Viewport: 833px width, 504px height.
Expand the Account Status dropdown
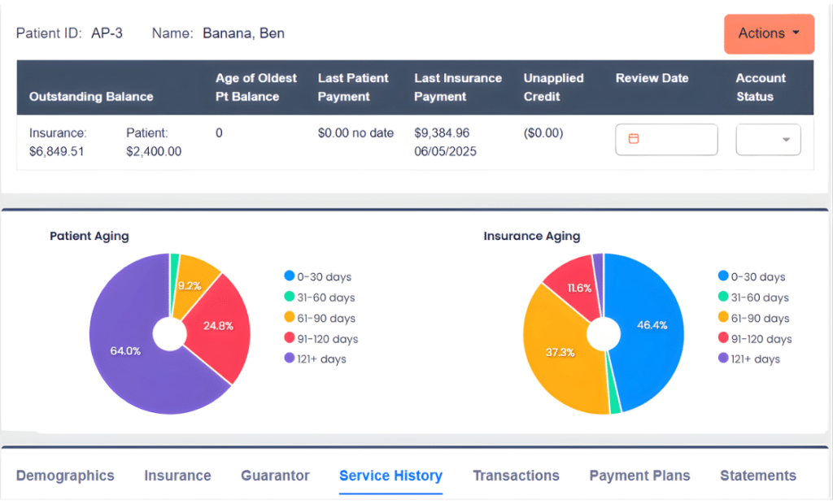[x=768, y=139]
